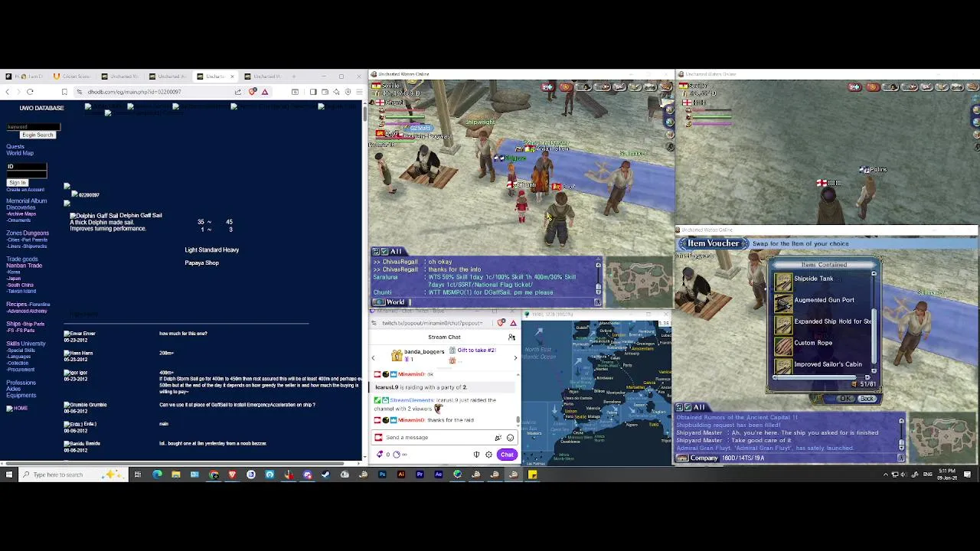Open the browser hamburger menu
Image resolution: width=980 pixels, height=551 pixels.
359,92
